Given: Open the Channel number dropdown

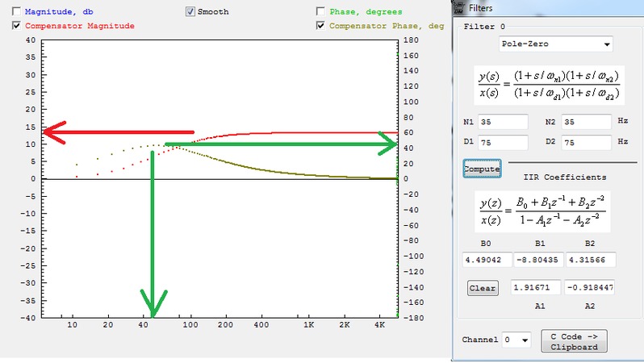Looking at the screenshot, I should [516, 340].
